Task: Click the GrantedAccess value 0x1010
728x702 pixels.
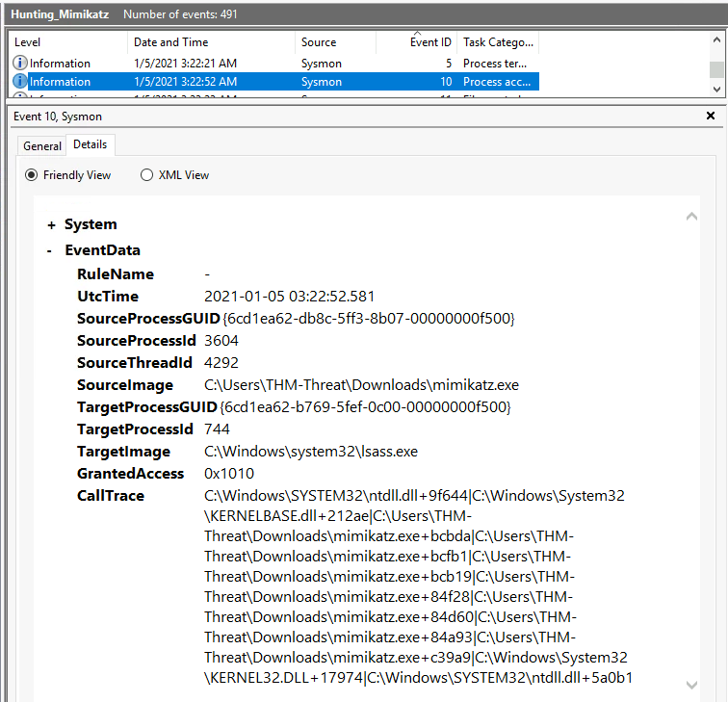Action: click(x=229, y=474)
